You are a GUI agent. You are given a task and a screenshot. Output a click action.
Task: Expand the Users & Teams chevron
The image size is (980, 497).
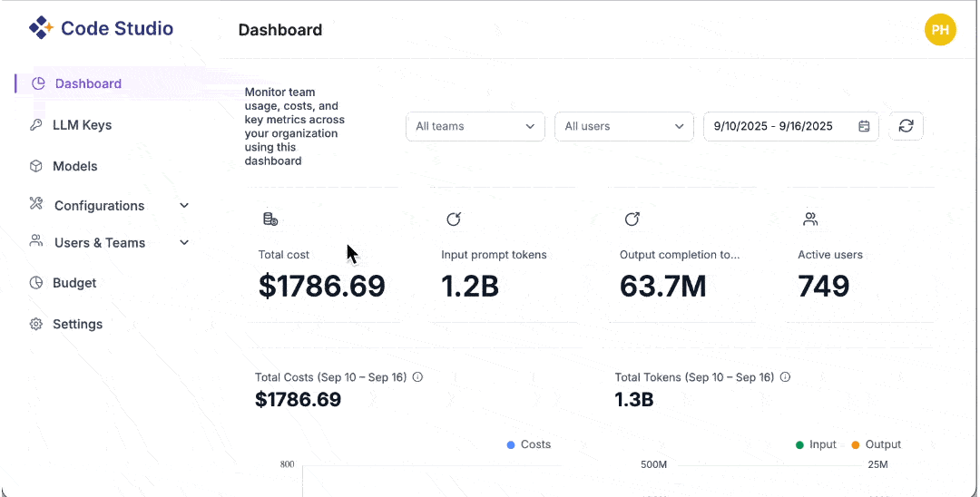click(183, 242)
